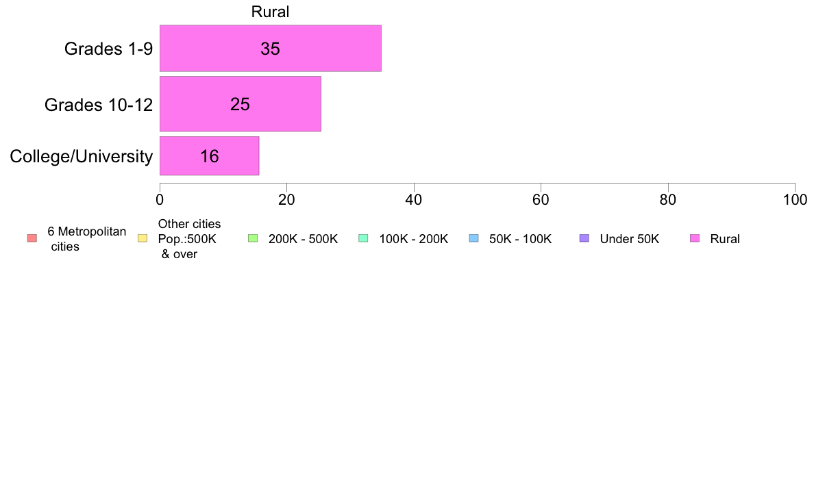The image size is (814, 504).
Task: Click the teal 100K - 200K legend swatch
Action: [x=363, y=238]
